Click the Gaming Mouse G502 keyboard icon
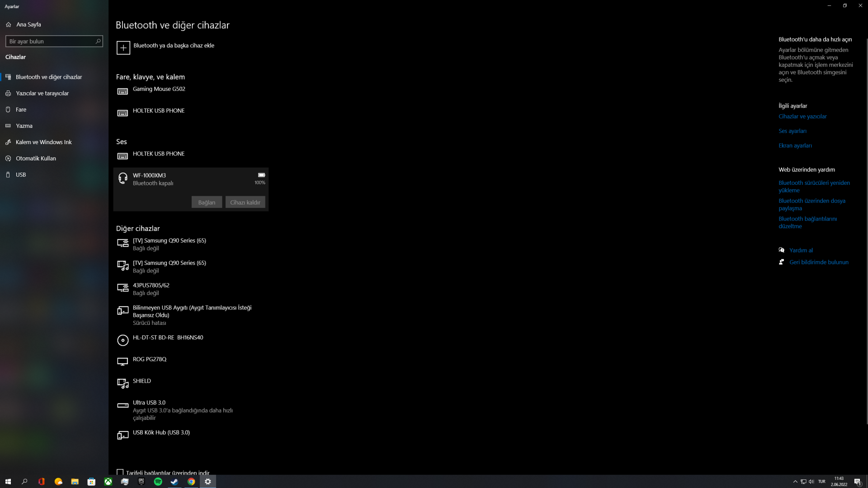 pyautogui.click(x=123, y=91)
